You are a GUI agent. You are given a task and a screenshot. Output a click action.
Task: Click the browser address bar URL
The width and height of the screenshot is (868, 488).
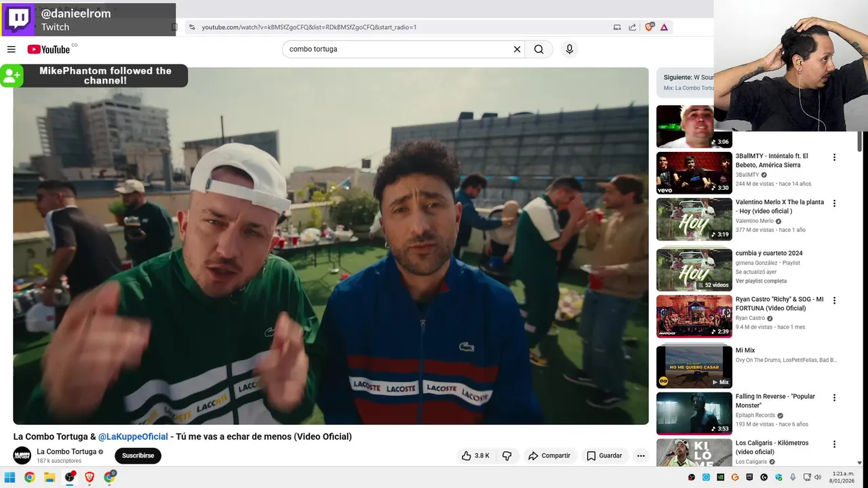click(x=309, y=27)
